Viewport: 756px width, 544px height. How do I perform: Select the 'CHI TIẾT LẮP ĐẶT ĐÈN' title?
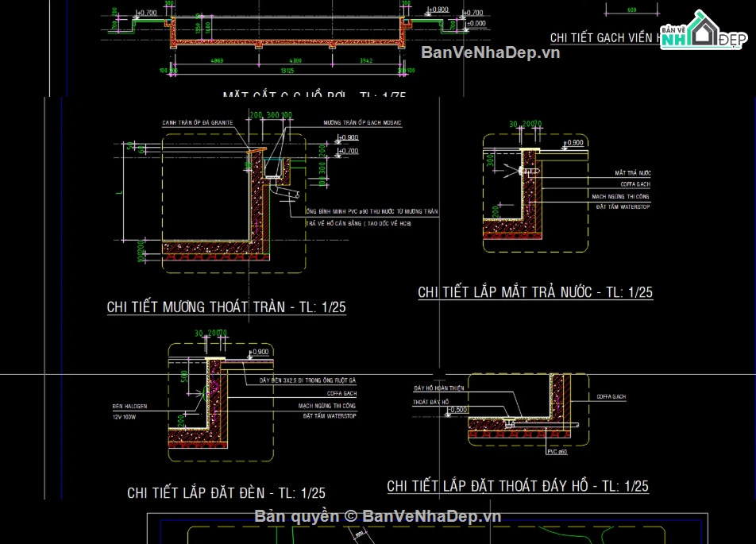coord(226,493)
